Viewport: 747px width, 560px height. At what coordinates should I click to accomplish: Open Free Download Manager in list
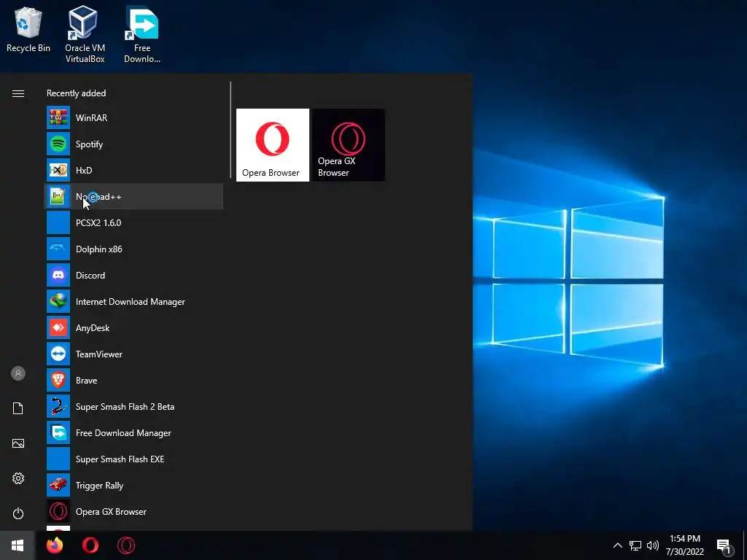coord(133,433)
